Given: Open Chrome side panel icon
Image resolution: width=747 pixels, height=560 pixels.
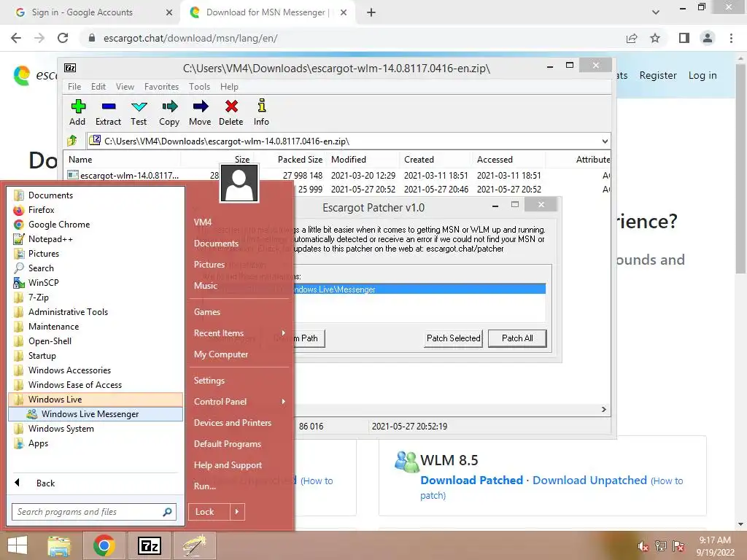Looking at the screenshot, I should click(684, 38).
